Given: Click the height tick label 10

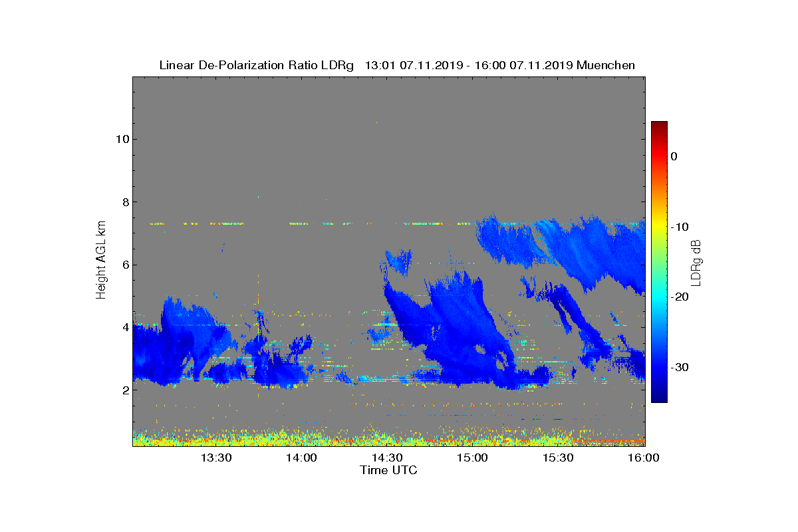Looking at the screenshot, I should pos(121,139).
